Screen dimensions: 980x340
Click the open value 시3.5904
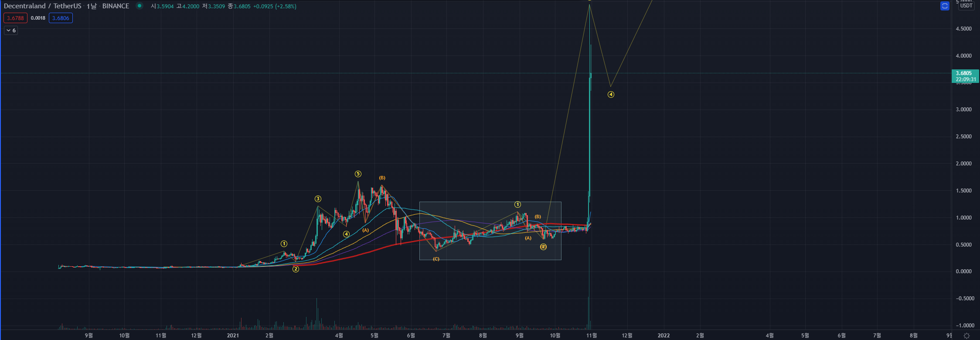(x=162, y=7)
